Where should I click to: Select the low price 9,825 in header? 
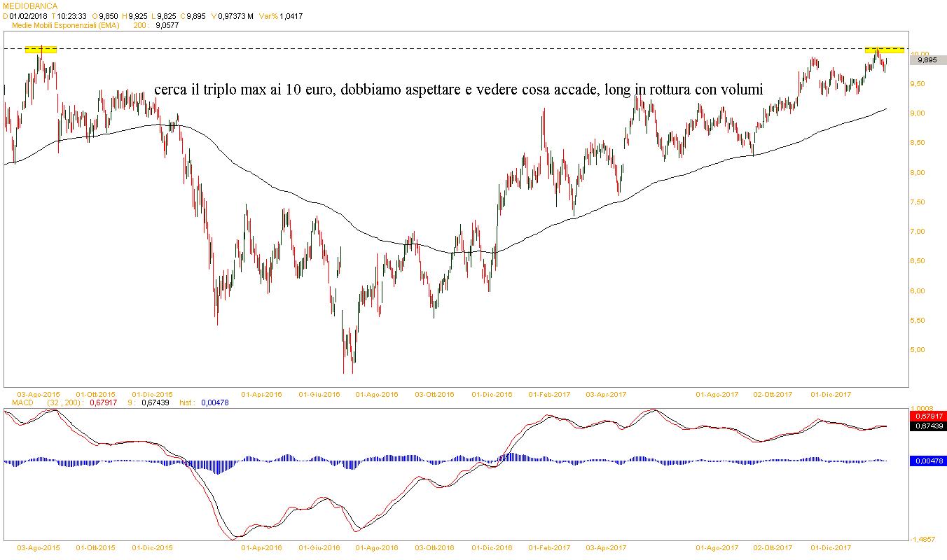(166, 15)
